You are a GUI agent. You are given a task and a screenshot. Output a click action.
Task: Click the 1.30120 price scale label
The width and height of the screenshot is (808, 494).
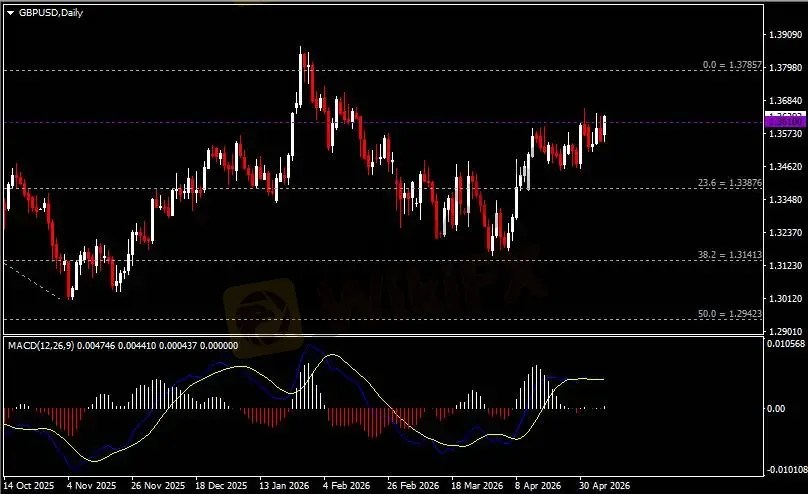pos(785,299)
